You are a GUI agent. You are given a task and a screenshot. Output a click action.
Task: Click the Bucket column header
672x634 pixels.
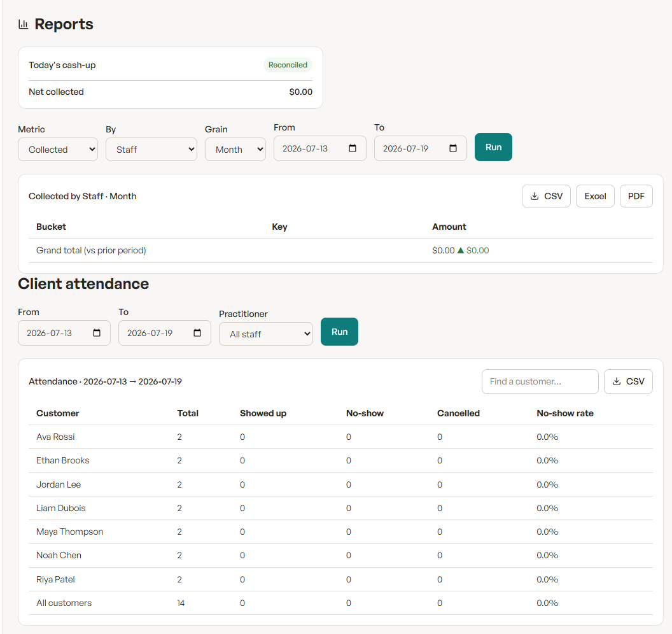(51, 227)
